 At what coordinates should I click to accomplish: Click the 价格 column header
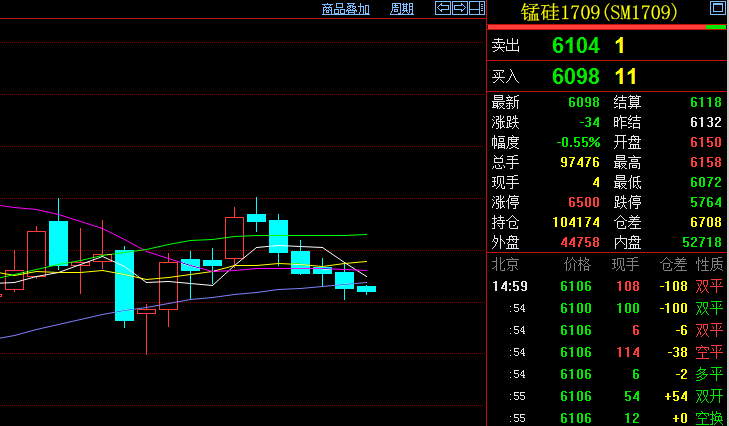[x=577, y=265]
